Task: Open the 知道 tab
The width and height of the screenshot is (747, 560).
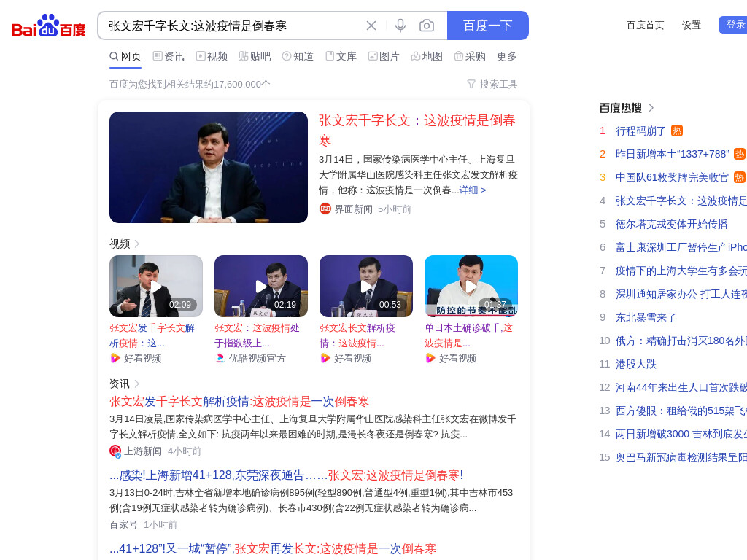Action: tap(298, 57)
